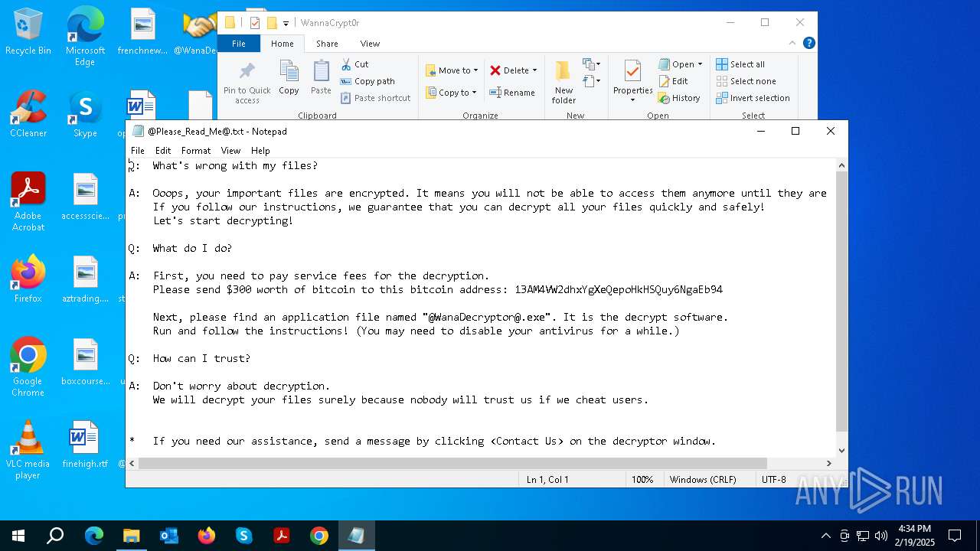980x551 pixels.
Task: Select Microsoft Edge desktop shortcut
Action: (x=85, y=37)
